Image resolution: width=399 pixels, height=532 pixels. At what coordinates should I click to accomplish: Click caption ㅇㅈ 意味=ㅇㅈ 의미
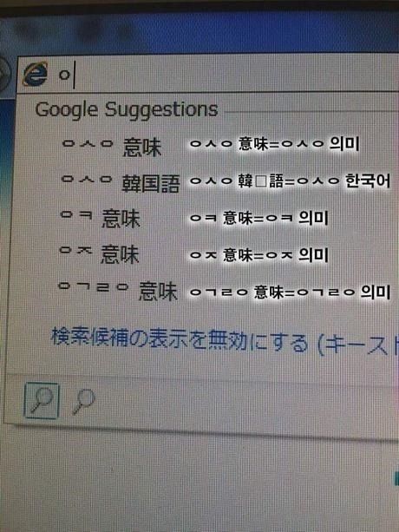coord(259,255)
